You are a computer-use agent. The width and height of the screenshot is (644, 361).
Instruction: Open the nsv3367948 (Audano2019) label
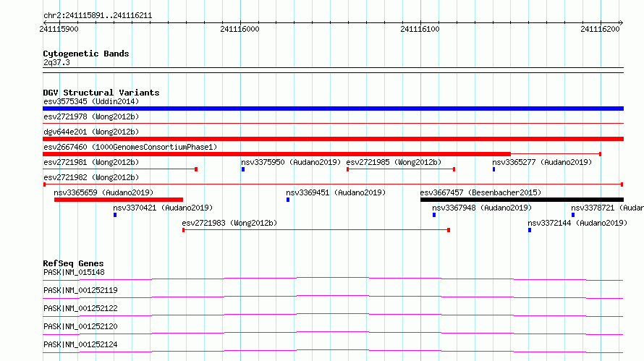(x=482, y=208)
